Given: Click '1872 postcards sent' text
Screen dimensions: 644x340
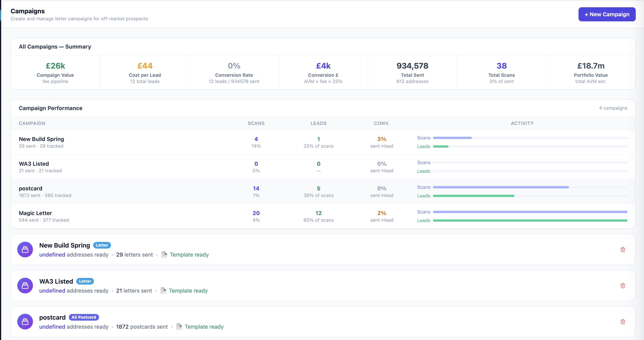Looking at the screenshot, I should pyautogui.click(x=142, y=326).
